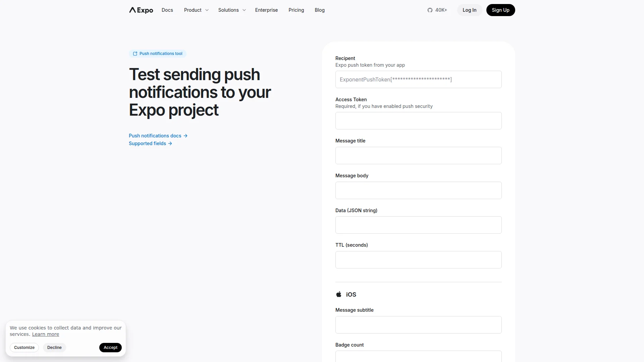Click the external link icon on Push notifications tool badge
Image resolution: width=644 pixels, height=362 pixels.
tap(135, 54)
